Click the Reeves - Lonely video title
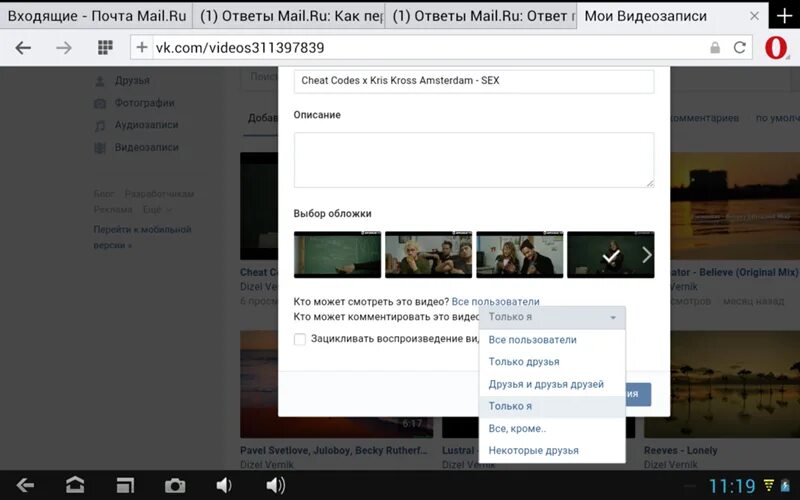 (x=680, y=451)
